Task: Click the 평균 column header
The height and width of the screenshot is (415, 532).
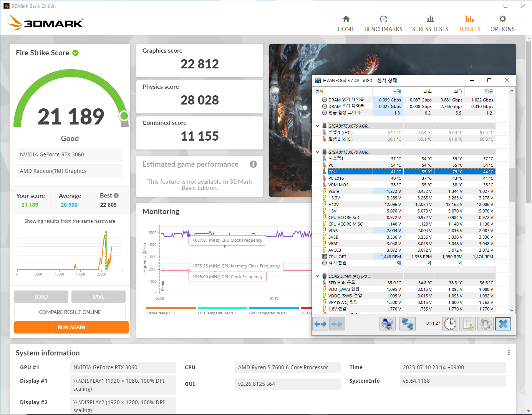Action: click(480, 91)
